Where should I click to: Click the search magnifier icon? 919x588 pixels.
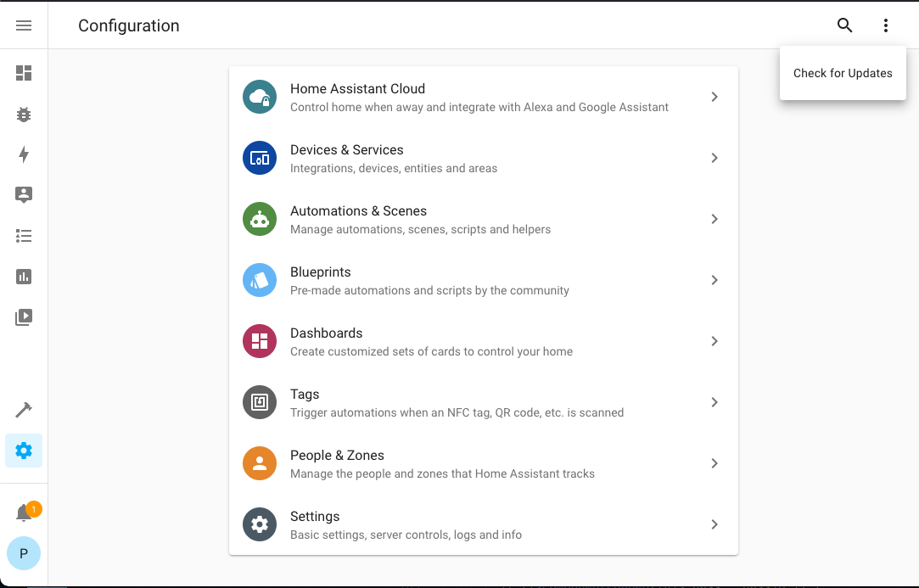click(844, 25)
